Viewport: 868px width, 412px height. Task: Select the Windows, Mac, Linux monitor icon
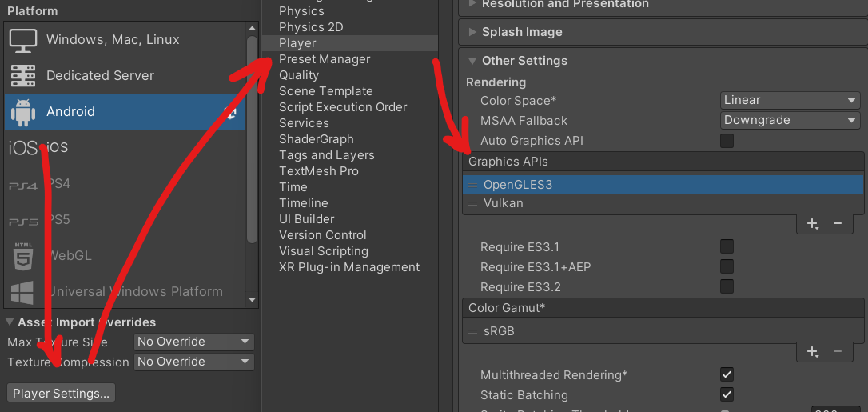(x=22, y=41)
